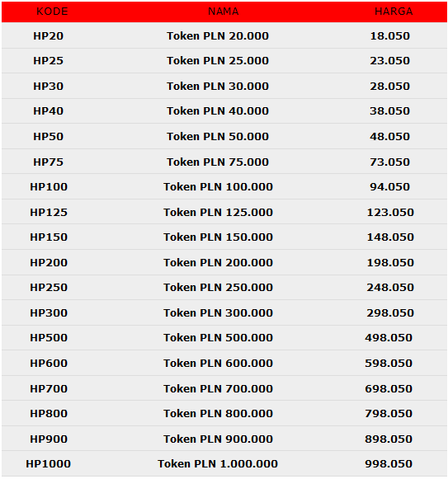Select the HP500 code cell
This screenshot has height=479, width=448.
click(x=49, y=338)
